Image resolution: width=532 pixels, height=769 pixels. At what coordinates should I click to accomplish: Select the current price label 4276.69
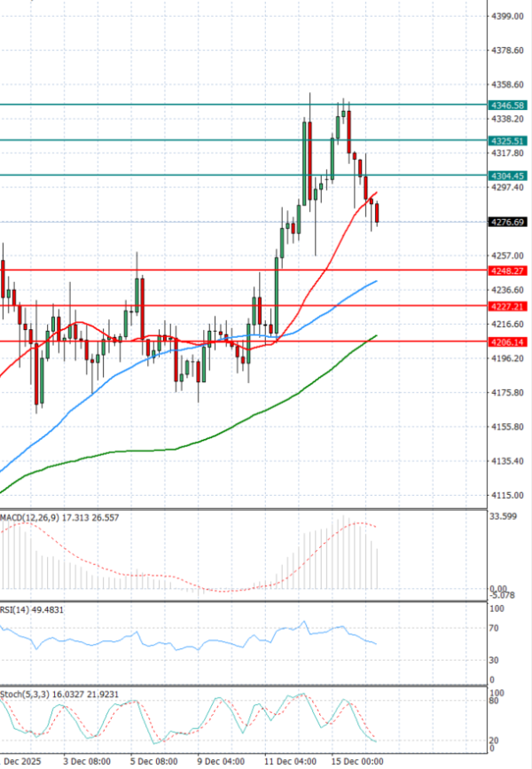[x=507, y=222]
